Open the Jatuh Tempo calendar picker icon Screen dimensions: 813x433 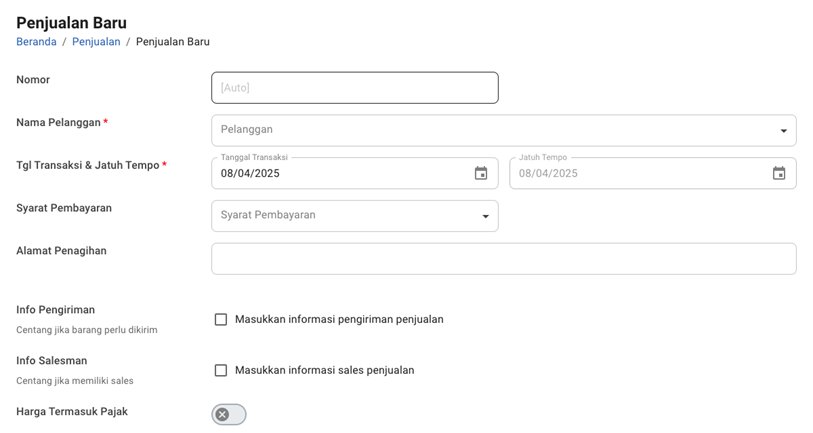pos(779,173)
